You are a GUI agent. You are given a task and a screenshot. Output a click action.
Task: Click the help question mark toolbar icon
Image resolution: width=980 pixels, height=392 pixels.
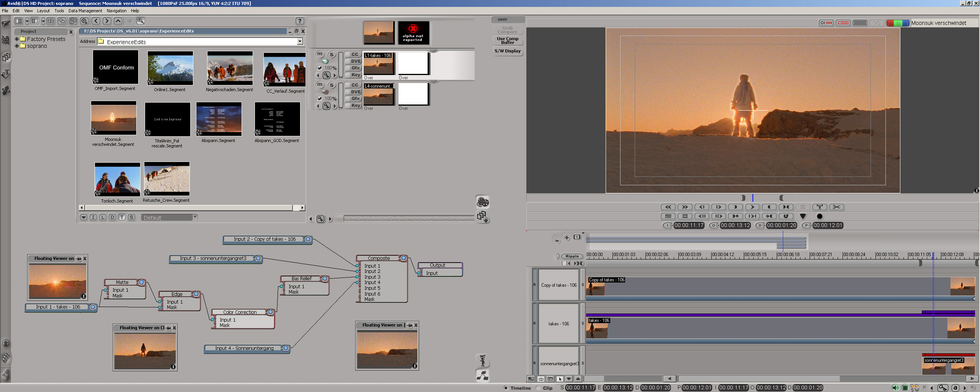(300, 21)
